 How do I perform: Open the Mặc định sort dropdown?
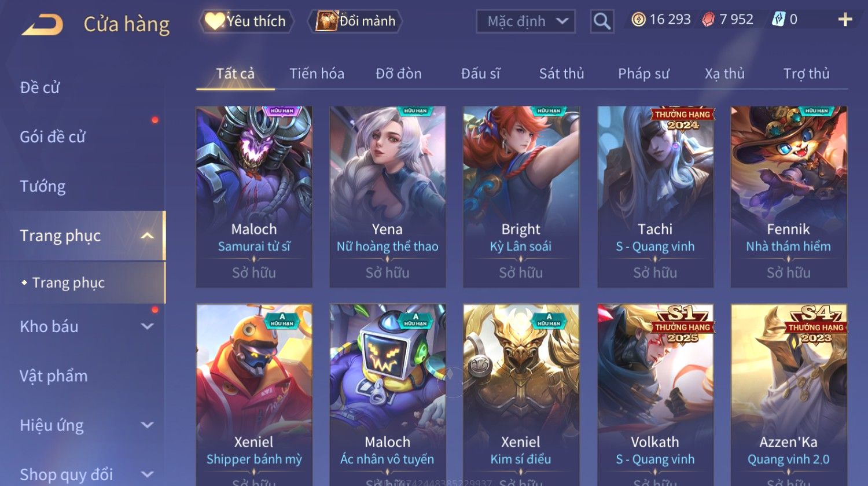click(525, 21)
